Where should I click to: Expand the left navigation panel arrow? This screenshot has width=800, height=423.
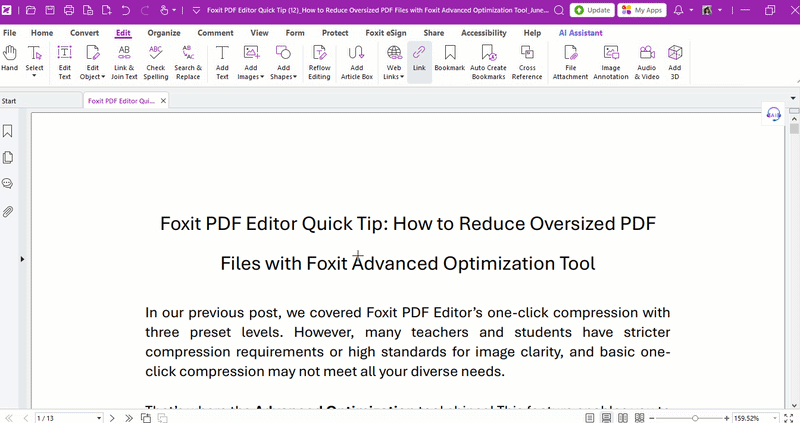click(x=22, y=259)
